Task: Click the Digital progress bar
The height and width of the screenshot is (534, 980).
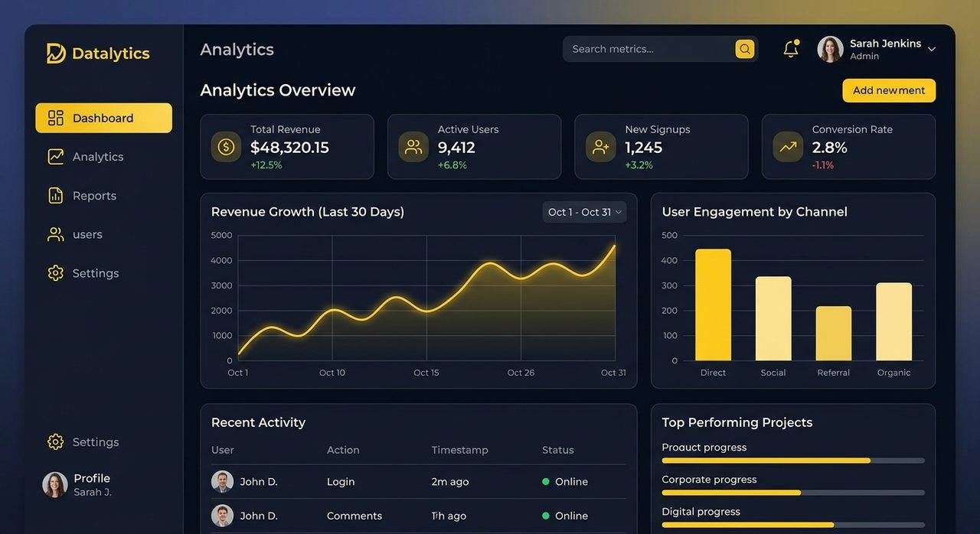Action: (793, 525)
